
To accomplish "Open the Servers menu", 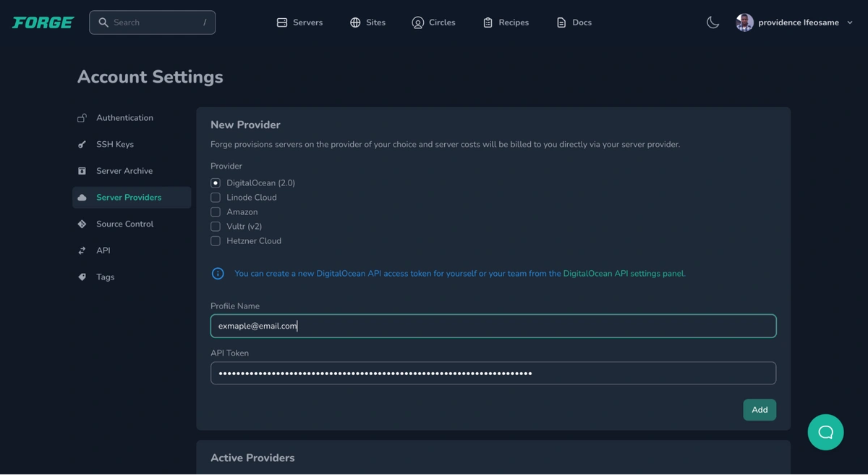I will pyautogui.click(x=299, y=22).
